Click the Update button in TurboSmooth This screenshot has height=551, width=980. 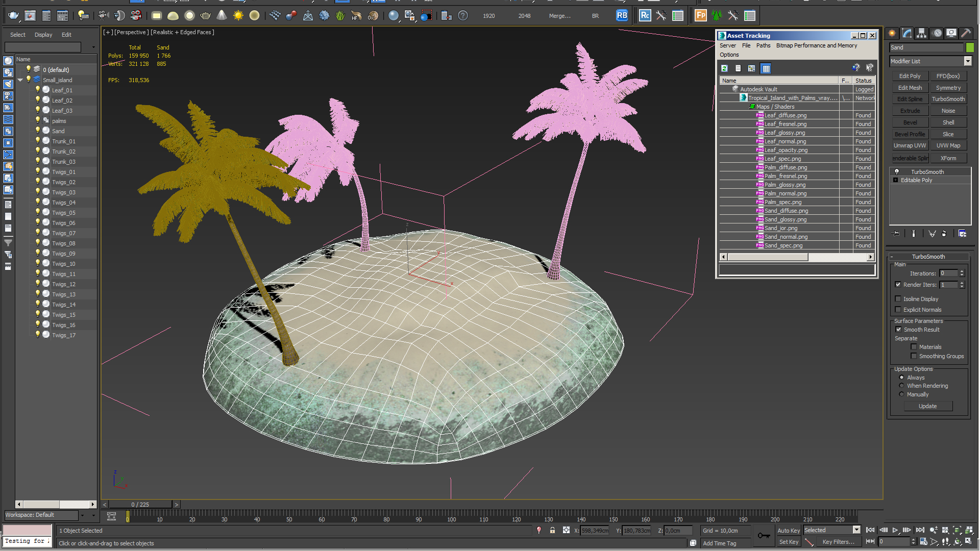pyautogui.click(x=927, y=406)
